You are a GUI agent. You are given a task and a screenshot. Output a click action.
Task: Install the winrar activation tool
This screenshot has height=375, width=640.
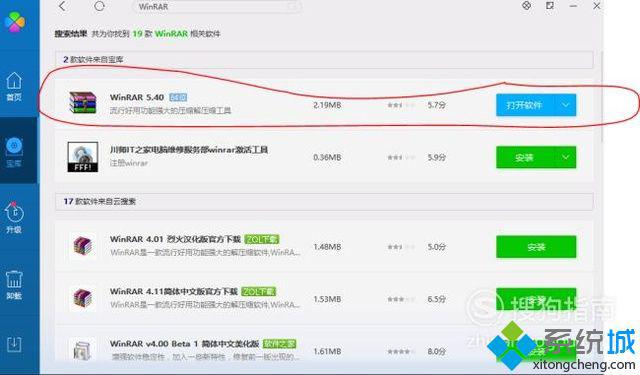[x=525, y=158]
